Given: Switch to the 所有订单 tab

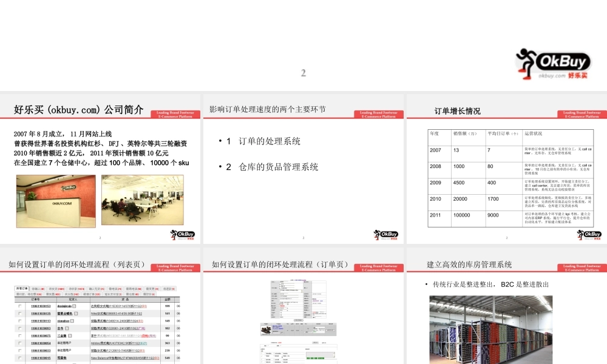Looking at the screenshot, I should click(21, 288).
